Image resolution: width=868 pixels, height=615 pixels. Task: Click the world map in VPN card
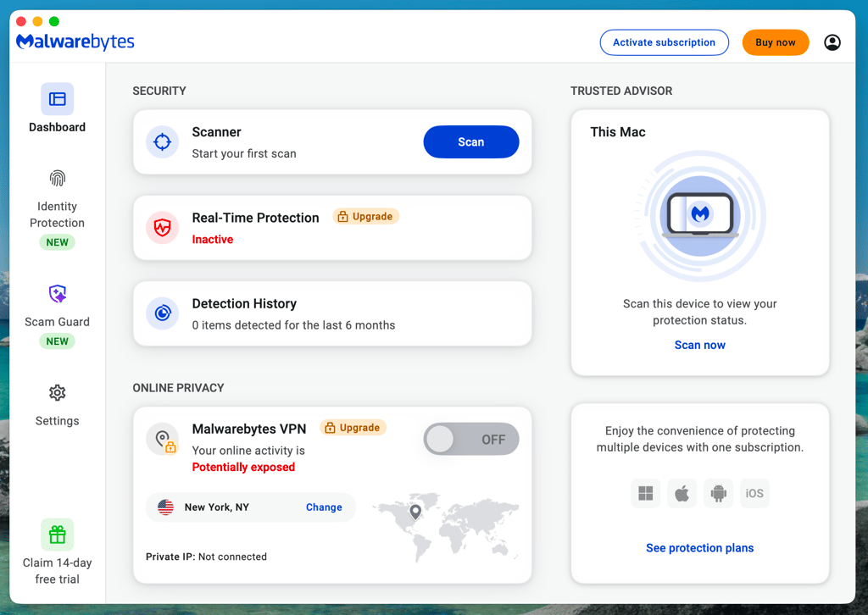pyautogui.click(x=446, y=528)
